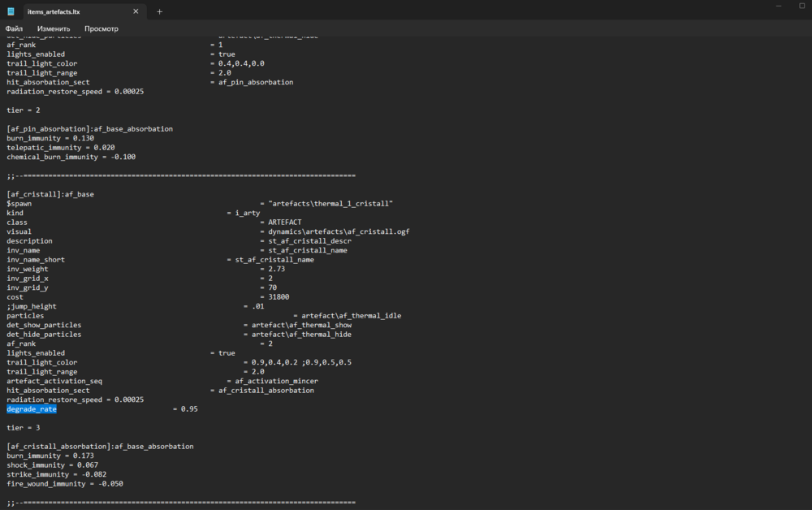The image size is (812, 510).
Task: Click the Notepad app icon in title bar
Action: pyautogui.click(x=11, y=11)
